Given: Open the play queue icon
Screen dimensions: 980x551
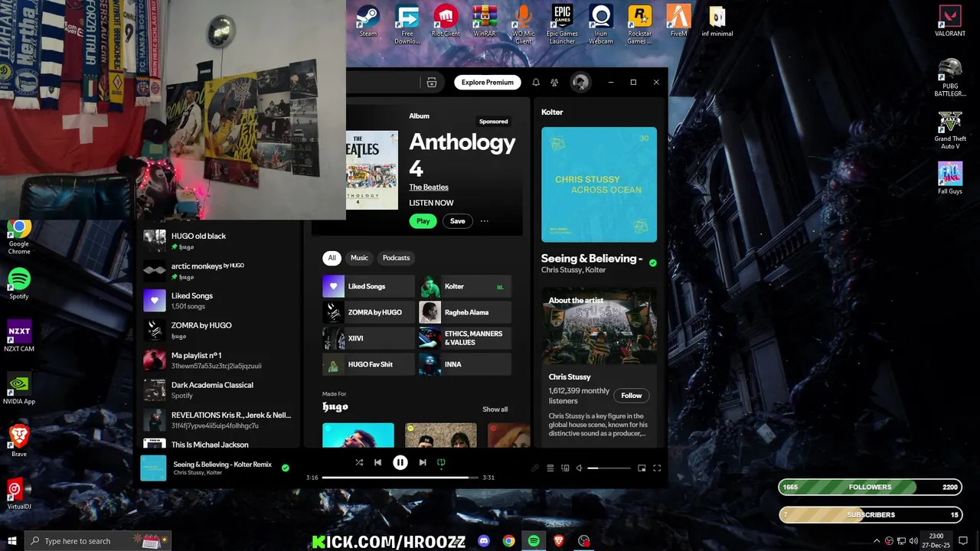Looking at the screenshot, I should (550, 468).
